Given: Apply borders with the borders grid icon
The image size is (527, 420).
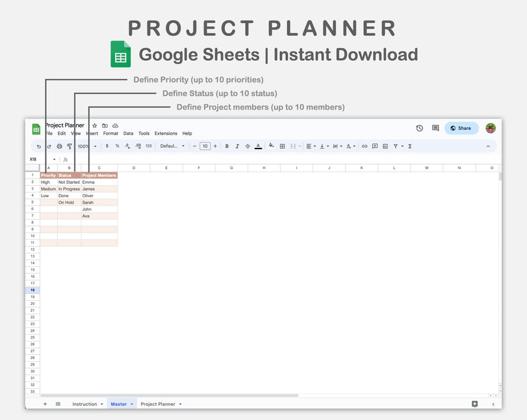Looking at the screenshot, I should [x=282, y=146].
